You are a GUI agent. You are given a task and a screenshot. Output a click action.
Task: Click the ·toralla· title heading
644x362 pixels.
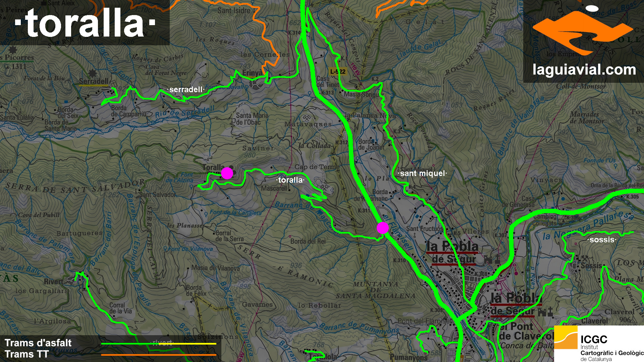[85, 23]
